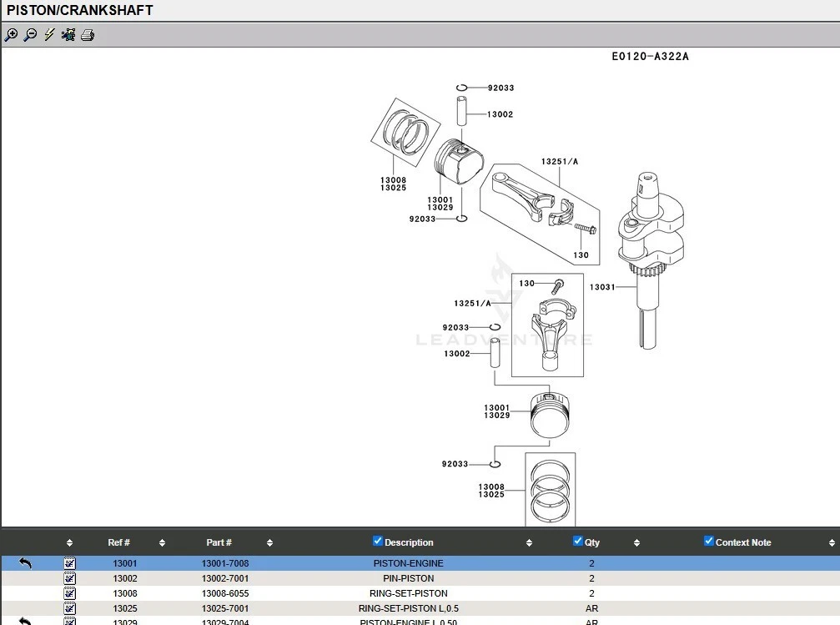Screen dimensions: 840x625
Task: Print the piston/crankshaft diagram
Action: coord(88,35)
